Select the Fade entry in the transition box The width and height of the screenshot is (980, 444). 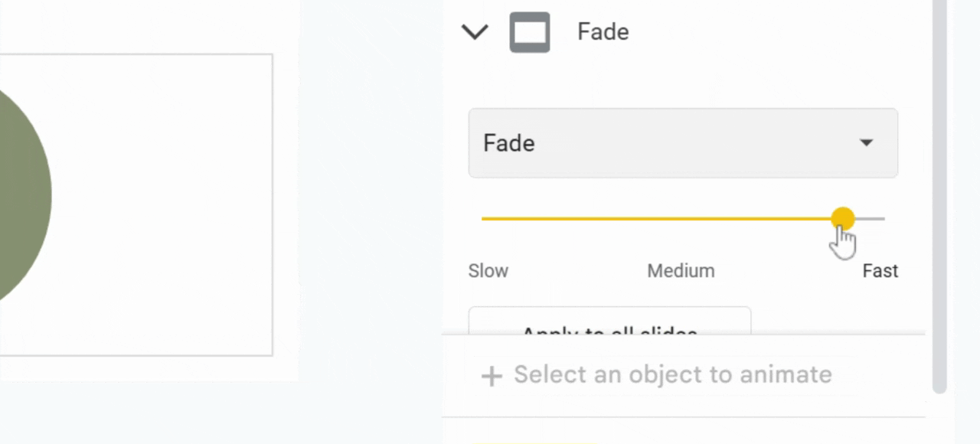coord(508,143)
